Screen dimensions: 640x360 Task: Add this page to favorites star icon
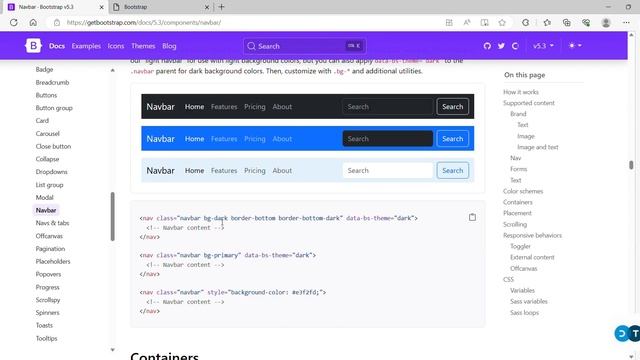click(502, 23)
